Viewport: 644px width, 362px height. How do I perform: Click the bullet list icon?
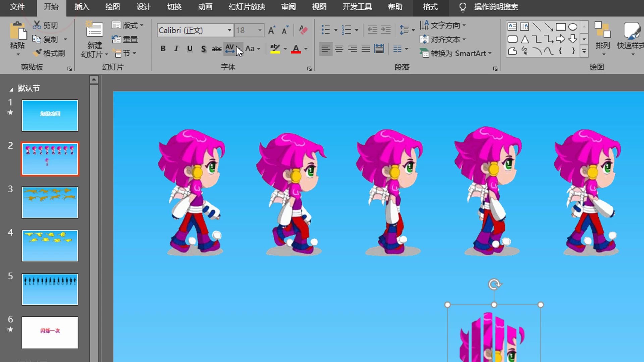tap(326, 30)
